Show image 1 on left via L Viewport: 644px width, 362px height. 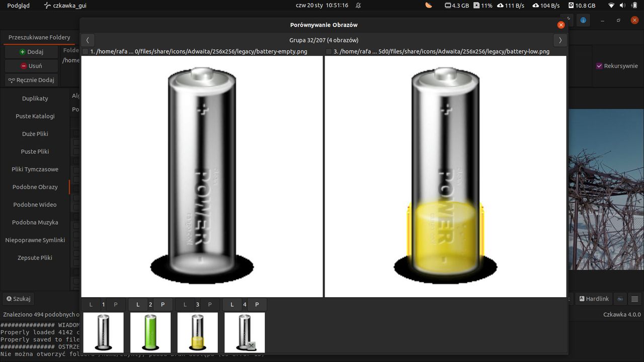click(91, 304)
